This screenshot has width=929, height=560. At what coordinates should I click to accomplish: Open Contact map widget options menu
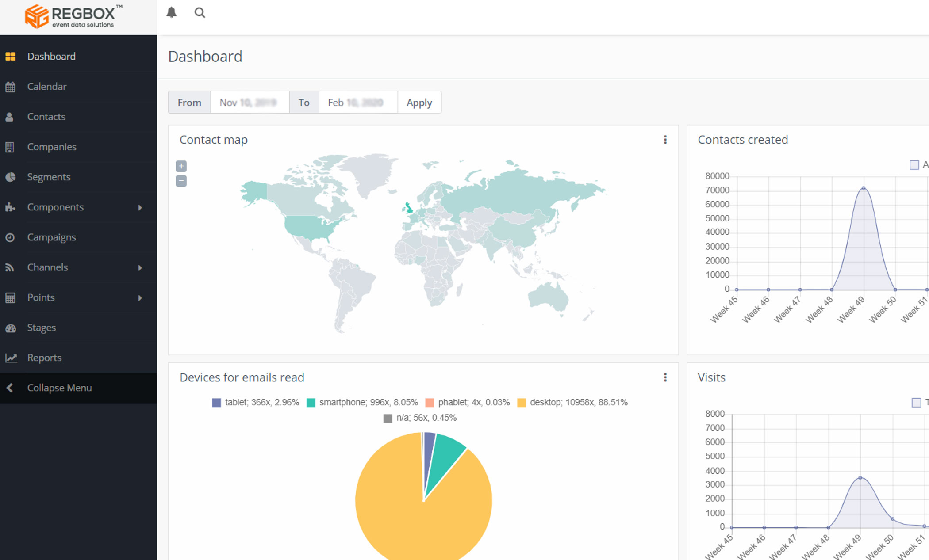point(665,140)
